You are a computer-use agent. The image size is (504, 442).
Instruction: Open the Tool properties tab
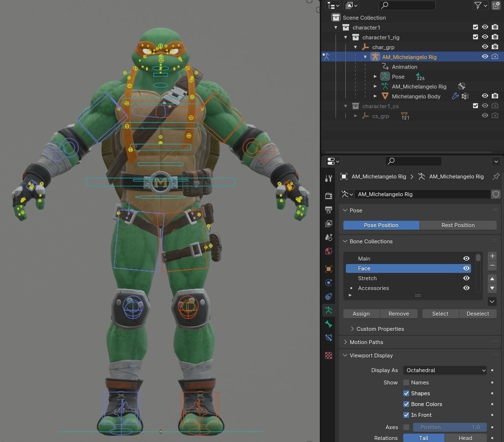pos(329,178)
